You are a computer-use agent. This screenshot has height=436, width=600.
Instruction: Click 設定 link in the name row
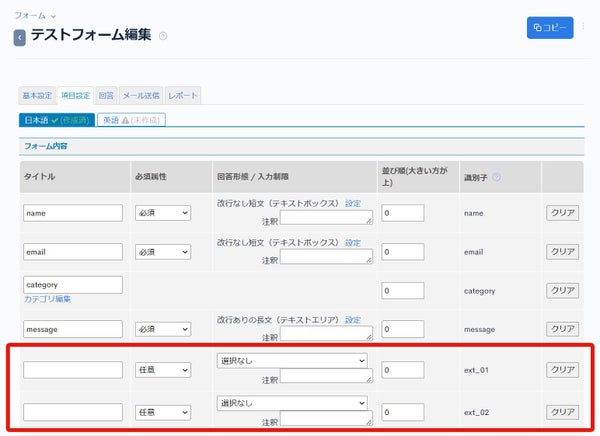tap(352, 203)
